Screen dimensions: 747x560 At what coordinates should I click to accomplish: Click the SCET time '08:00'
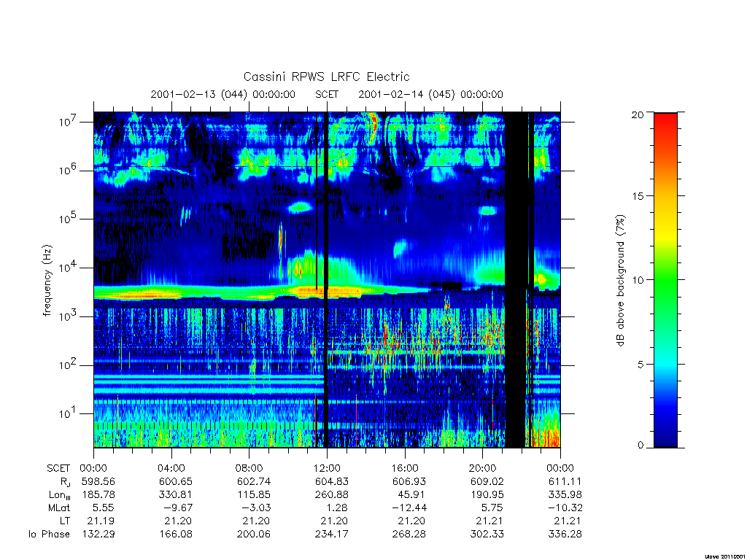coord(249,468)
